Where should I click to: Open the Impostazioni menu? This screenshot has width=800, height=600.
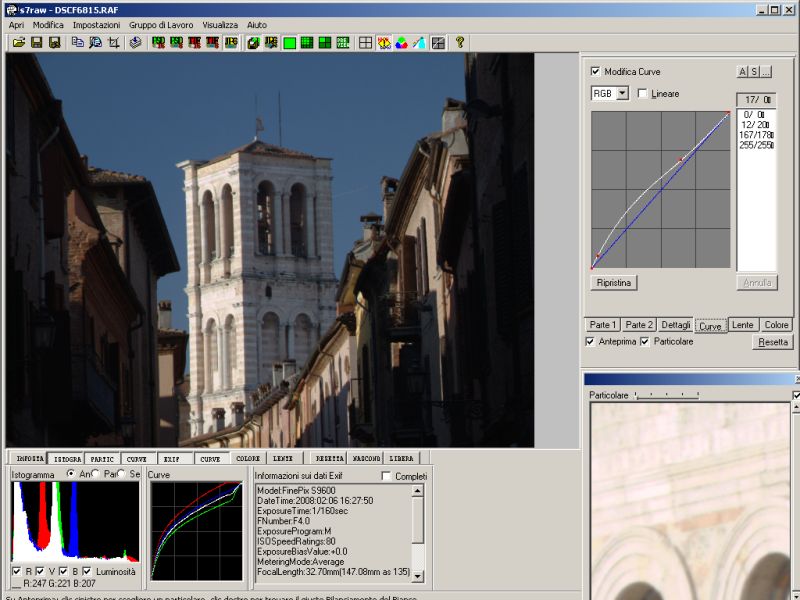[96, 25]
